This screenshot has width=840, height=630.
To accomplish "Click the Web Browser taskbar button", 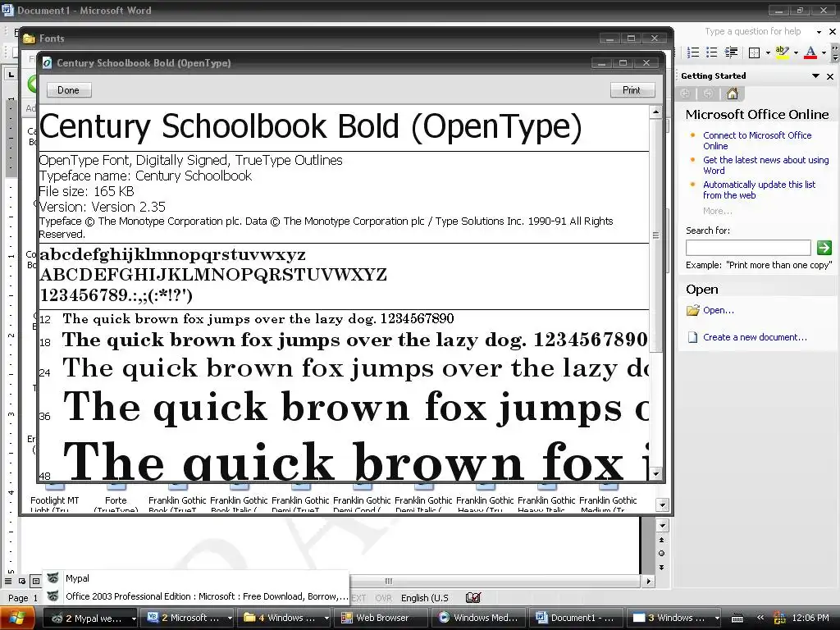I will tap(381, 619).
